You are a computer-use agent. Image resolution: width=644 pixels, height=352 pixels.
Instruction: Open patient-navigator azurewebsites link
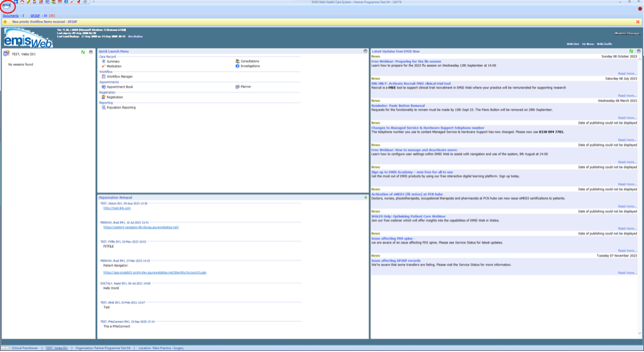pyautogui.click(x=141, y=227)
